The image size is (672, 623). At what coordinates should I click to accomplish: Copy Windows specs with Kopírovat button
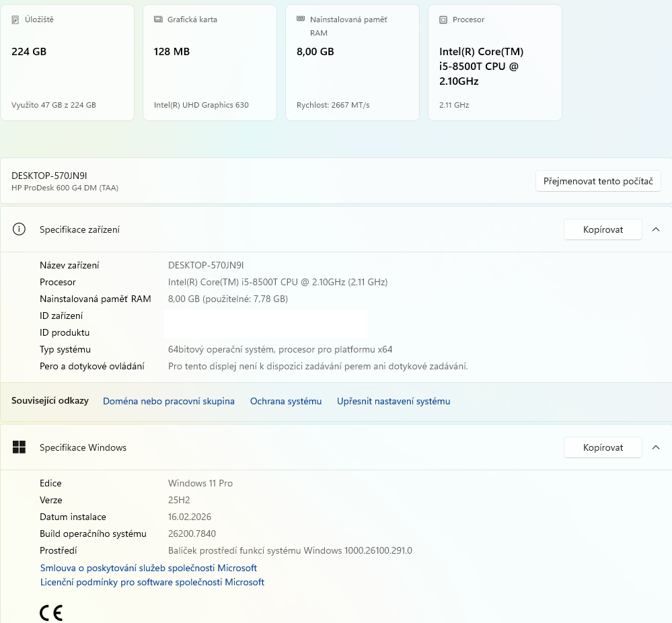pos(602,447)
